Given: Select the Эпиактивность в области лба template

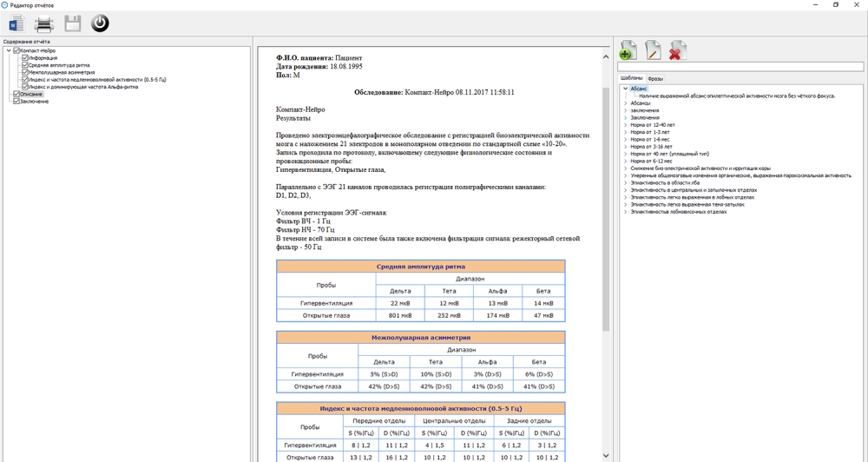Looking at the screenshot, I should [663, 182].
